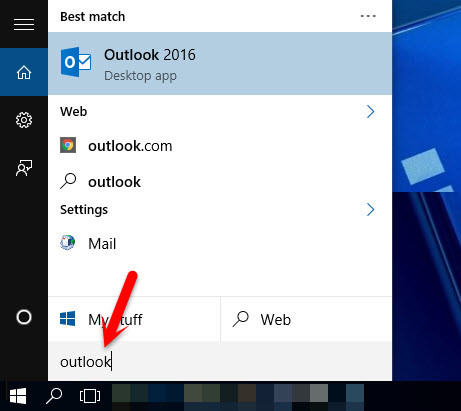The image size is (461, 411).
Task: Launch the Outlook 2016 desktop app result
Action: [220, 63]
